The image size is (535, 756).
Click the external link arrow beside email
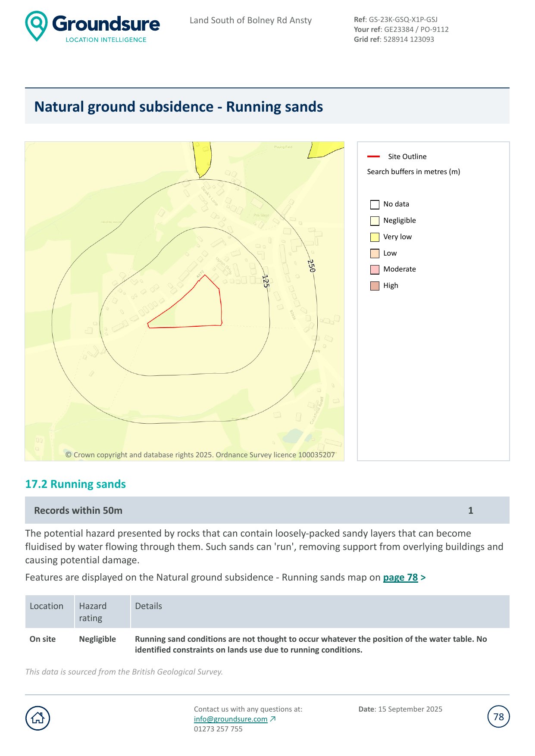pyautogui.click(x=272, y=719)
